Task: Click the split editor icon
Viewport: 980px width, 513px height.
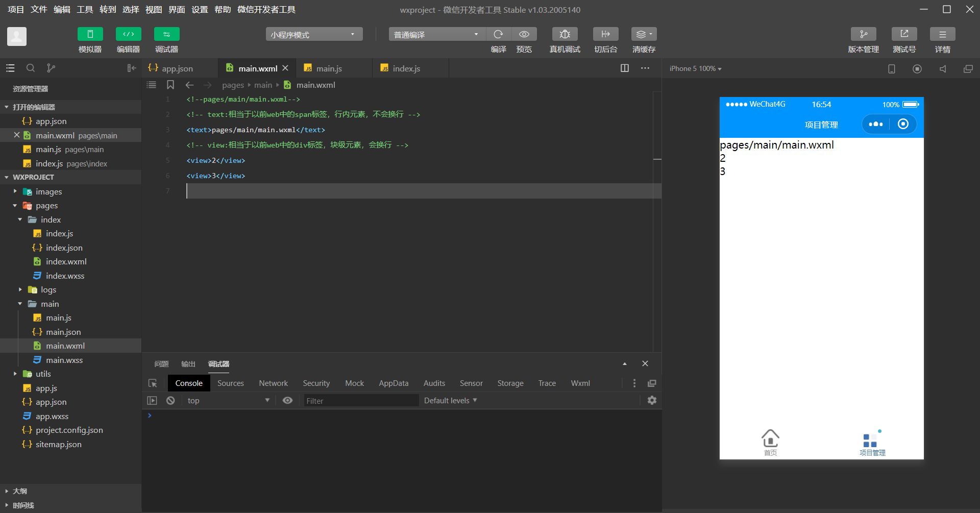Action: [625, 68]
